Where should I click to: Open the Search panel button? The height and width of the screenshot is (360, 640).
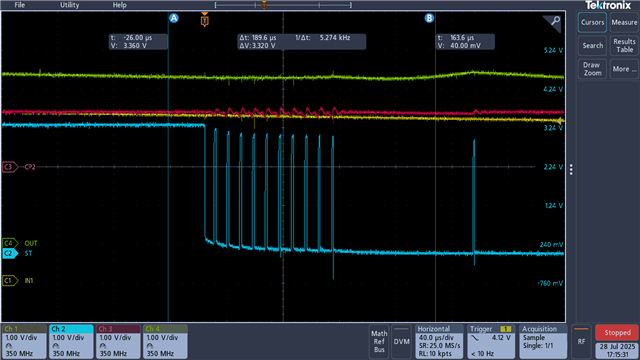tap(592, 45)
